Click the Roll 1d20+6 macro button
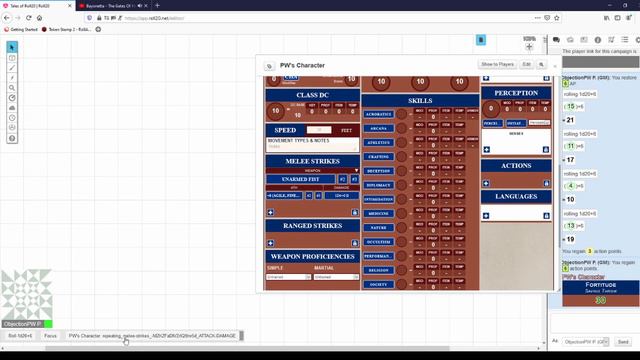 pyautogui.click(x=20, y=336)
